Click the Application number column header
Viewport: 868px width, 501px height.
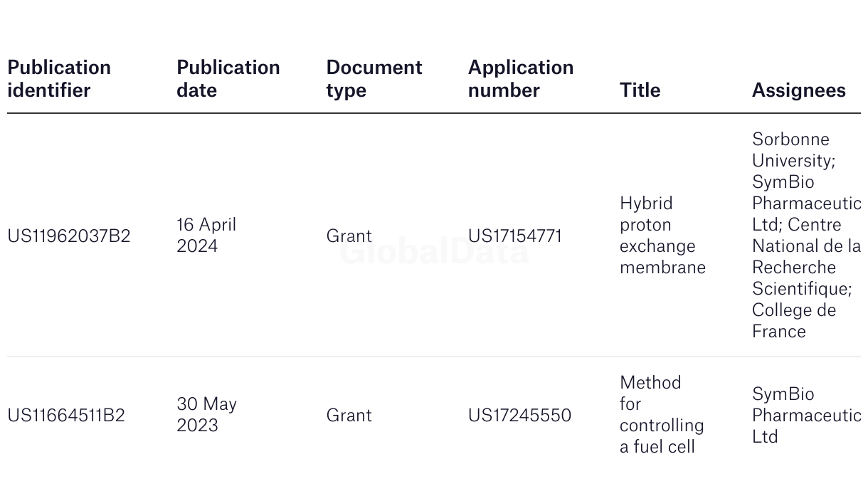[x=521, y=78]
